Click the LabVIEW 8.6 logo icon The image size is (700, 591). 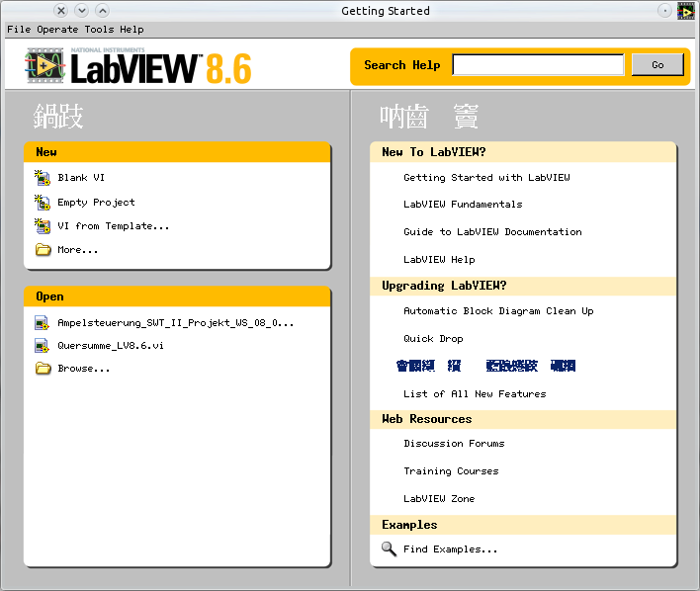(x=44, y=65)
